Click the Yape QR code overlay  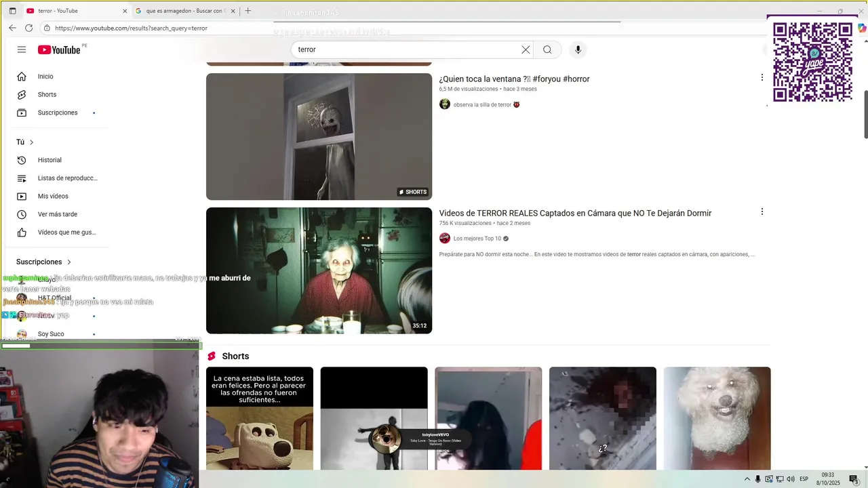point(812,62)
